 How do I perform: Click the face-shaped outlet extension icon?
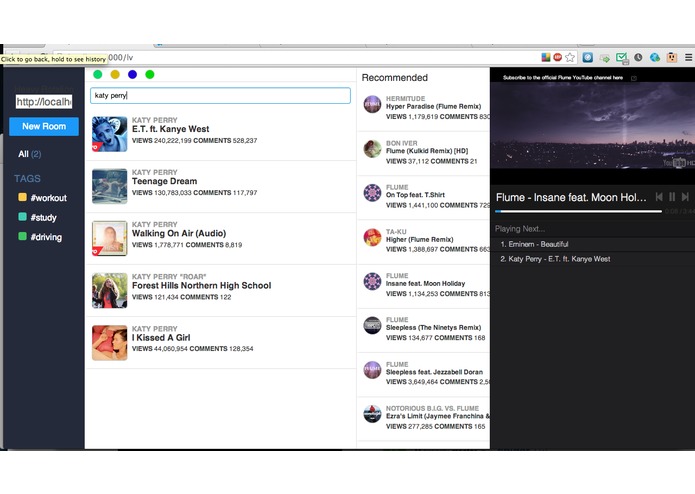[672, 57]
